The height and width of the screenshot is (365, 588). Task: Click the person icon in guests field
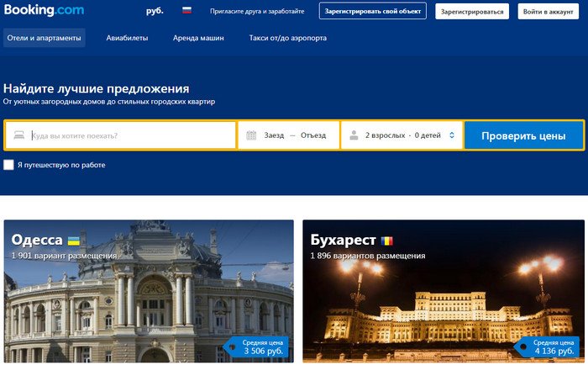point(354,135)
